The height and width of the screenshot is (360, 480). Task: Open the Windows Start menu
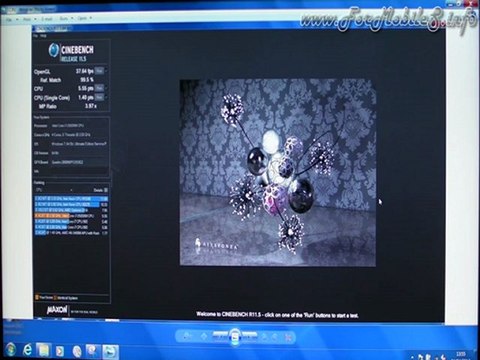[10, 350]
